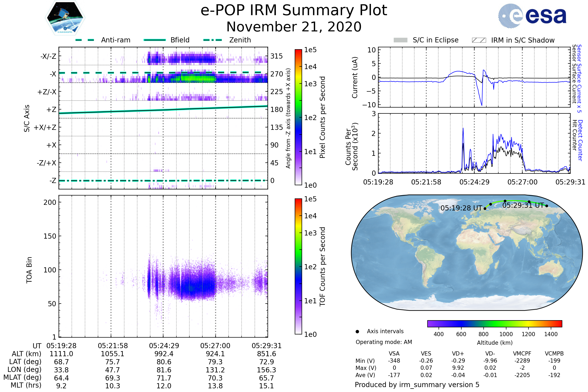Click the Bfield solid line legend marker
Image resolution: width=588 pixels, height=392 pixels.
pos(155,40)
